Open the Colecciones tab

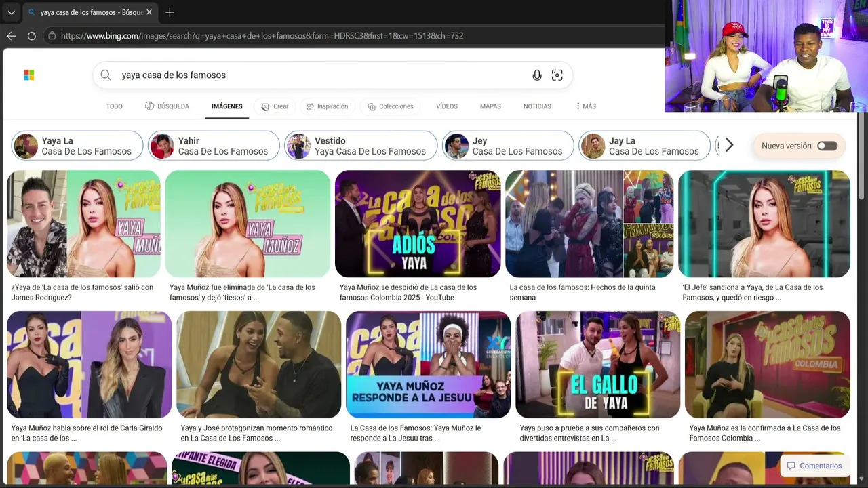click(x=391, y=106)
